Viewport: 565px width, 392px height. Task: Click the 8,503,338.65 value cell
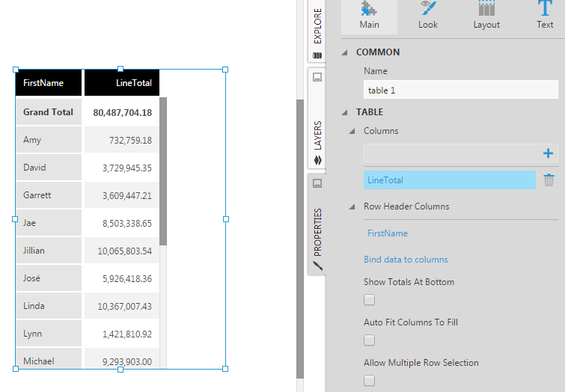tap(122, 223)
